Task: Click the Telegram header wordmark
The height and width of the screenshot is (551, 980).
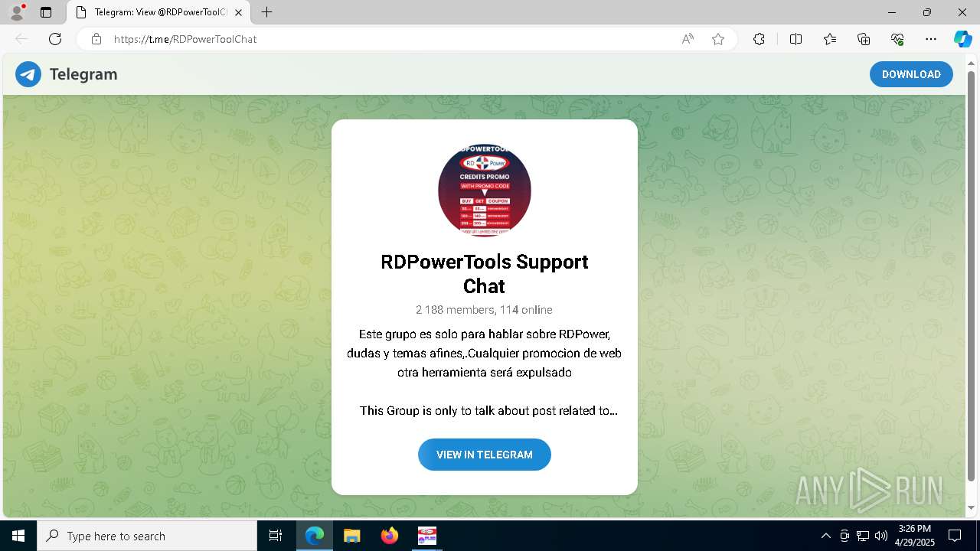Action: [83, 74]
